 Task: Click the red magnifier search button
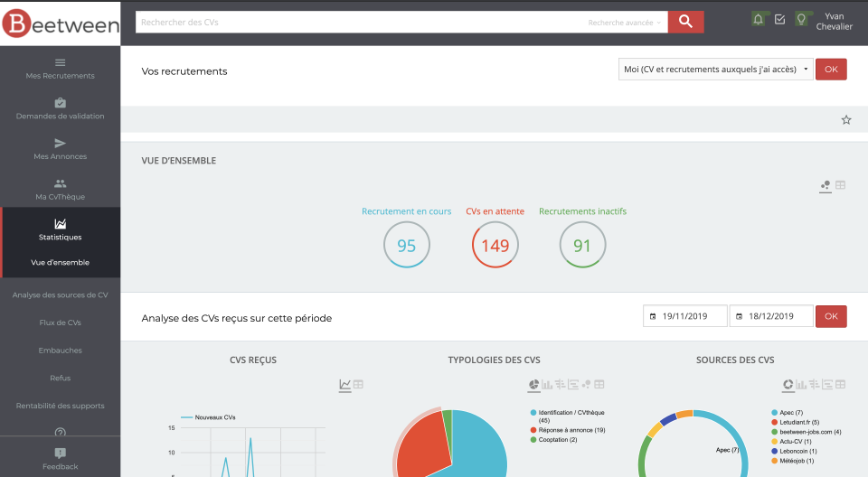(685, 23)
